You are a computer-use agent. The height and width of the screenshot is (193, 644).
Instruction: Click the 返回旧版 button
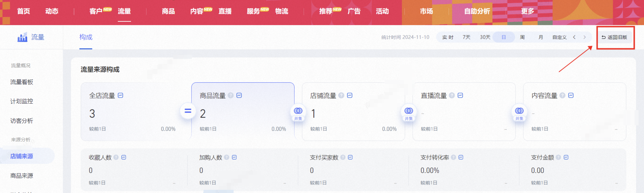(614, 37)
